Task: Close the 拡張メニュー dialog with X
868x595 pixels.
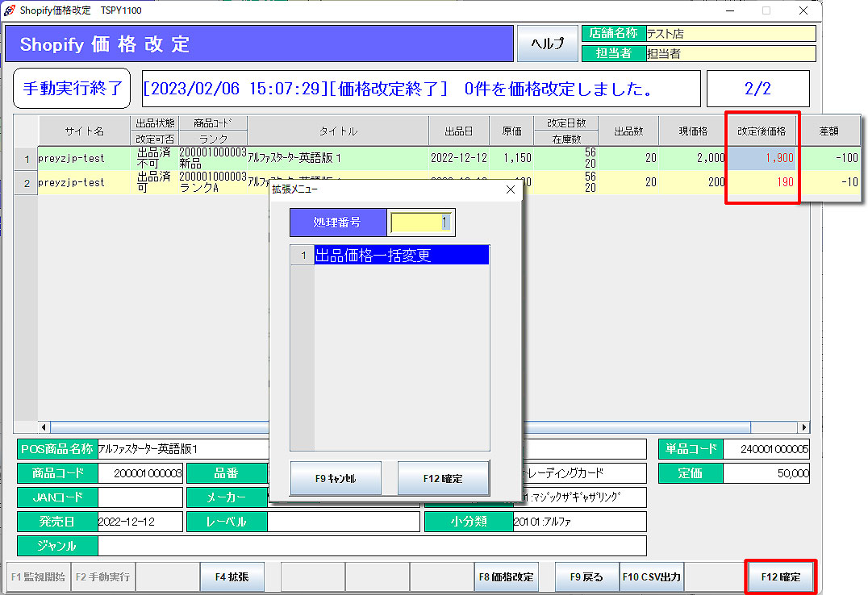Action: (x=510, y=190)
